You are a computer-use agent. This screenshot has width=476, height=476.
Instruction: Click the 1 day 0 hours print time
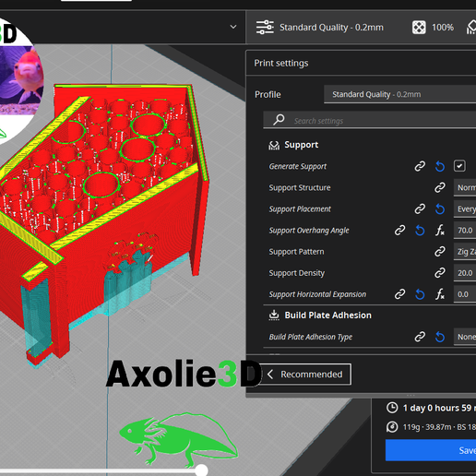439,408
